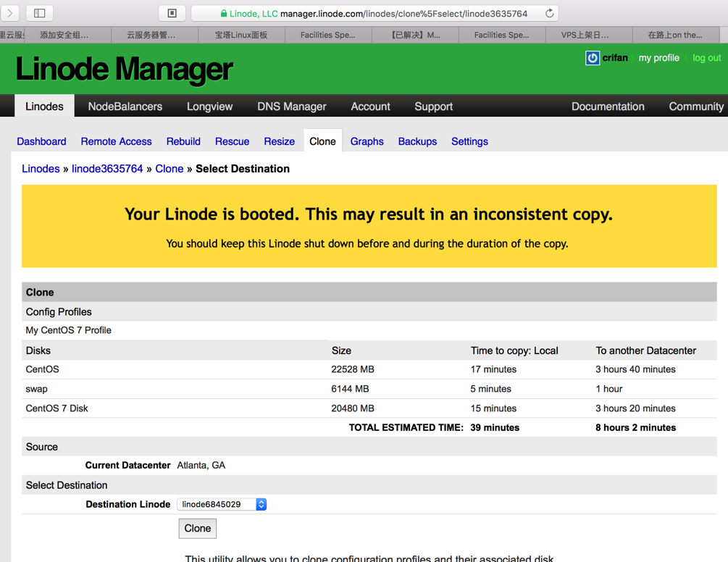
Task: Go to the Longview tab
Action: (x=209, y=106)
